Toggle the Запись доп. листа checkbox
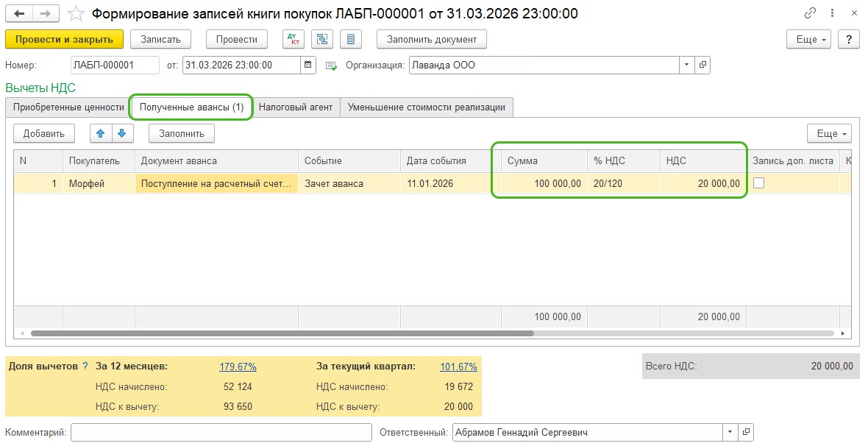Image resolution: width=868 pixels, height=446 pixels. click(758, 183)
